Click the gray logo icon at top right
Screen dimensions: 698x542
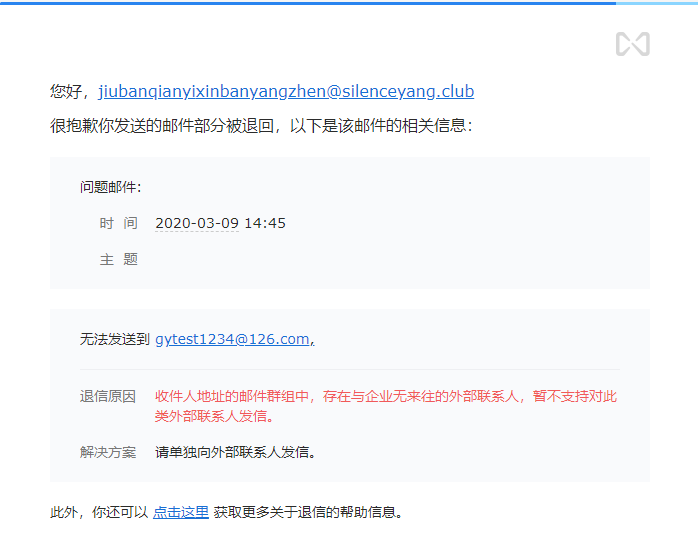click(x=633, y=44)
